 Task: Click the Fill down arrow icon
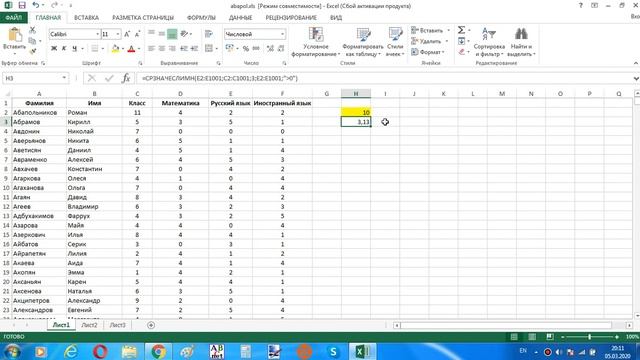(x=462, y=41)
